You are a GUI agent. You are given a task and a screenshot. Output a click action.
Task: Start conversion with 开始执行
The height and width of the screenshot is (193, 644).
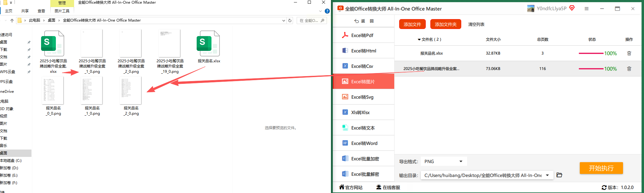point(601,168)
